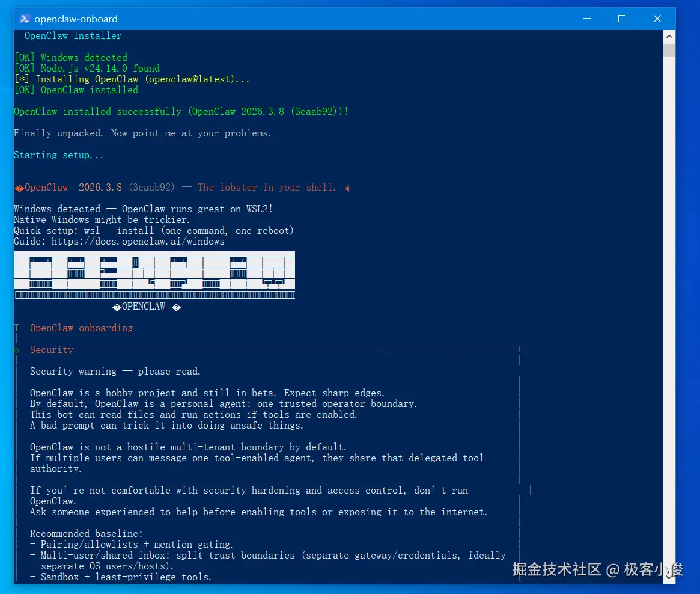Click the scrollbar up arrow
The height and width of the screenshot is (594, 700).
point(669,37)
